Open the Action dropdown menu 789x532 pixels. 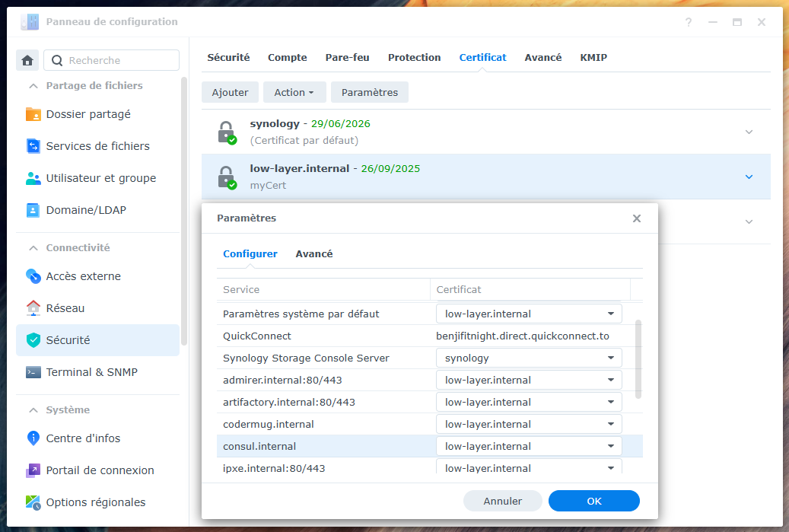294,92
